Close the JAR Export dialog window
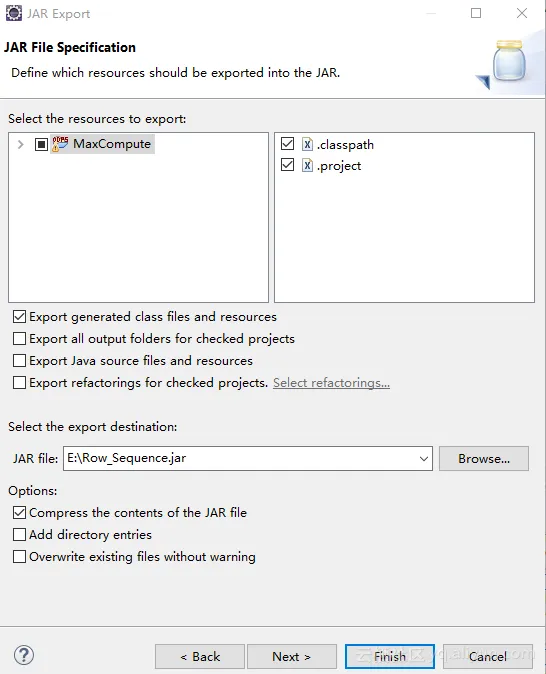 click(522, 13)
